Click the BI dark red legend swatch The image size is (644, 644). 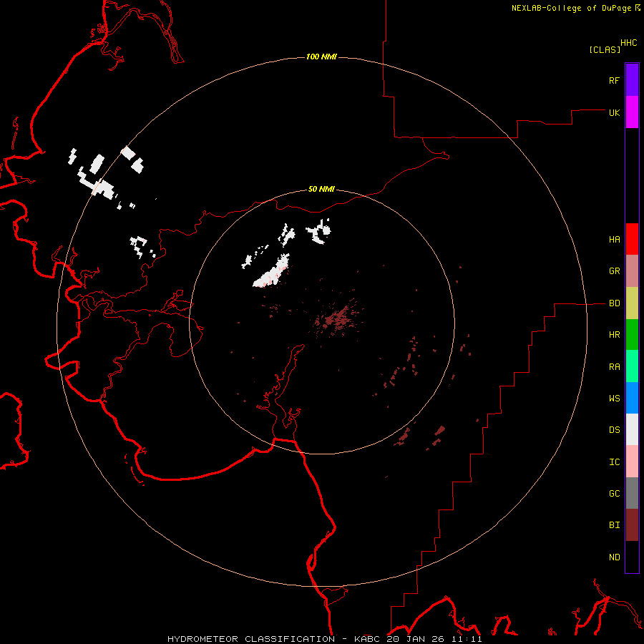pos(632,525)
